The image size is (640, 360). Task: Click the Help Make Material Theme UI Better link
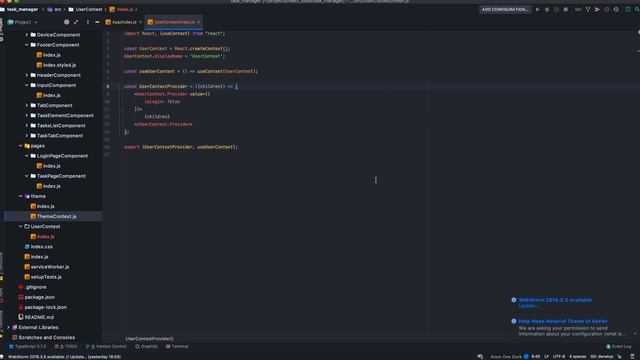click(x=563, y=321)
